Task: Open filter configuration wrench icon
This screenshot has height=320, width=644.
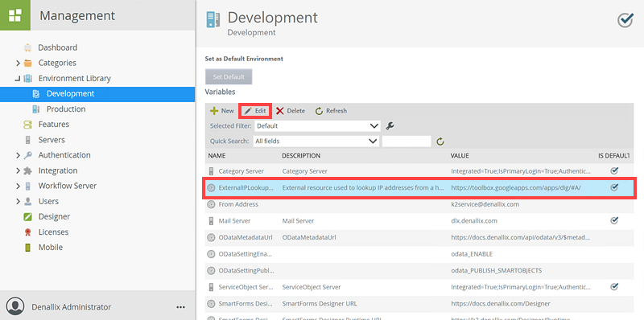Action: [390, 126]
